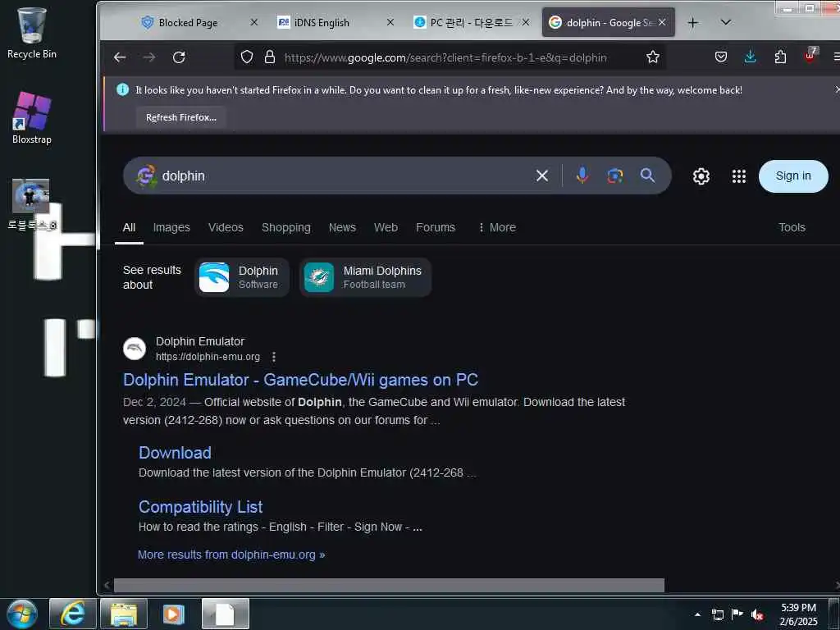Open the Firefox downloads panel

(751, 57)
